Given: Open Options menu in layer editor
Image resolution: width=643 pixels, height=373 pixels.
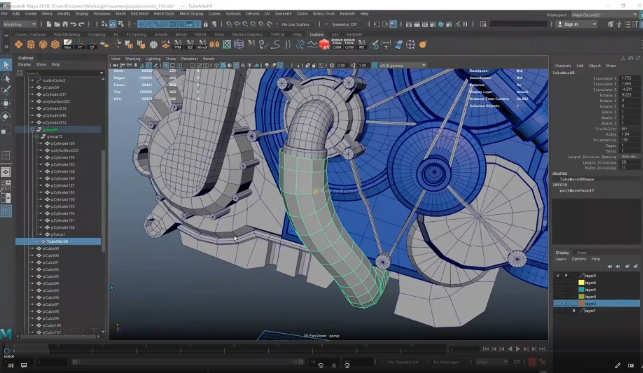Looking at the screenshot, I should [x=579, y=259].
